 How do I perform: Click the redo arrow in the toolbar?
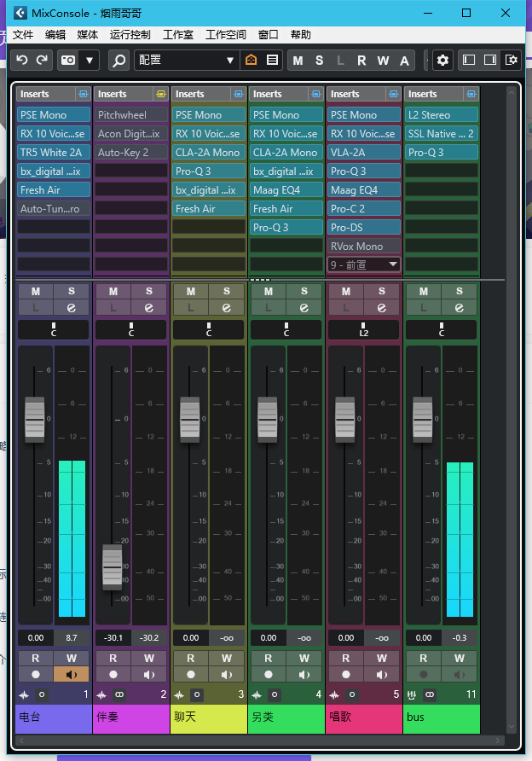[41, 60]
